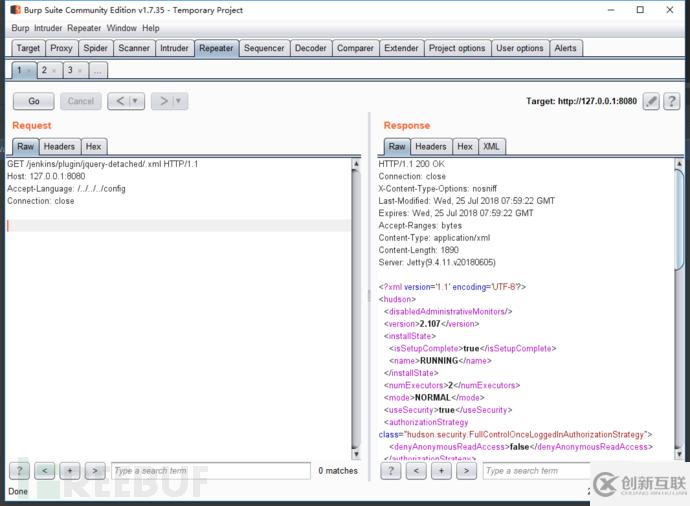
Task: Open the Window menu
Action: coord(122,28)
